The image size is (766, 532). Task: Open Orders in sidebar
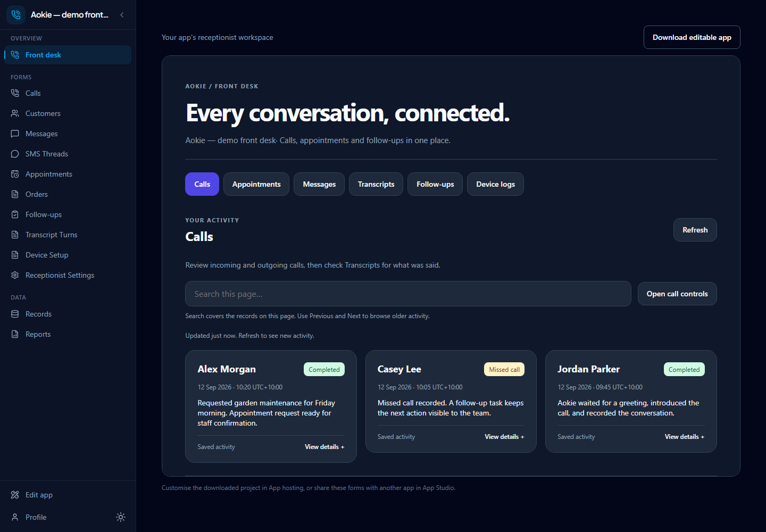coord(68,194)
